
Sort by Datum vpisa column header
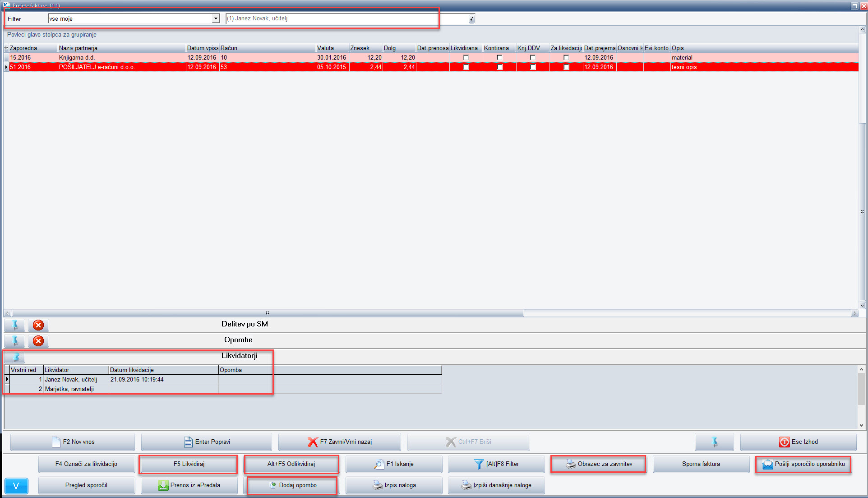coord(203,48)
